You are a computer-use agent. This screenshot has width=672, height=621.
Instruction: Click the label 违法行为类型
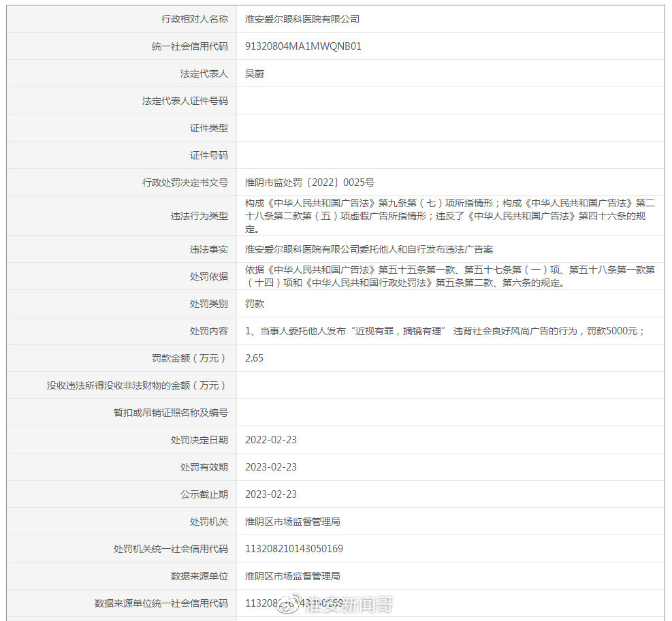[x=199, y=216]
